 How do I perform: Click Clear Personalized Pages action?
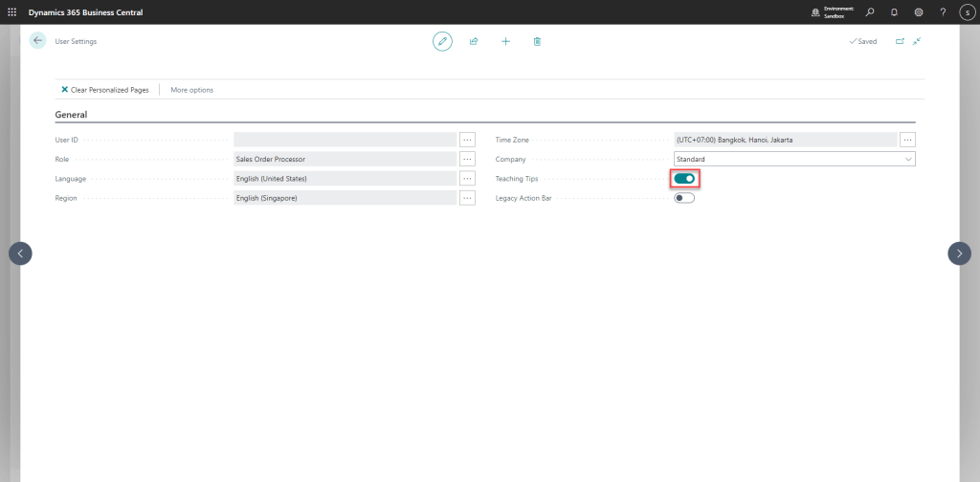[105, 90]
